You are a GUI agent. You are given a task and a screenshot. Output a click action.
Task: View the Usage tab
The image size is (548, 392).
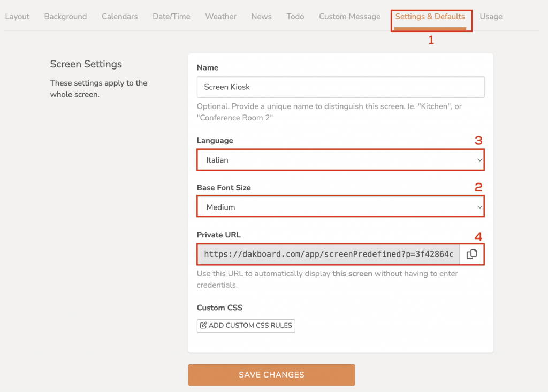click(x=491, y=17)
